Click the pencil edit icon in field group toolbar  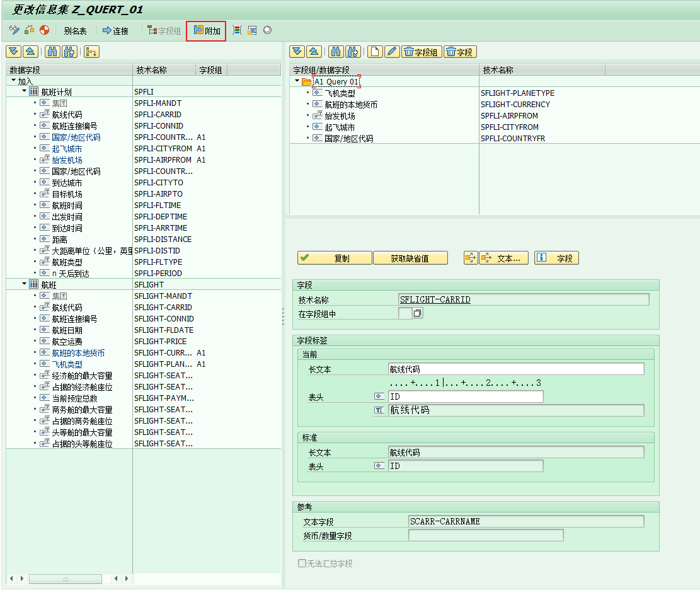(x=392, y=52)
